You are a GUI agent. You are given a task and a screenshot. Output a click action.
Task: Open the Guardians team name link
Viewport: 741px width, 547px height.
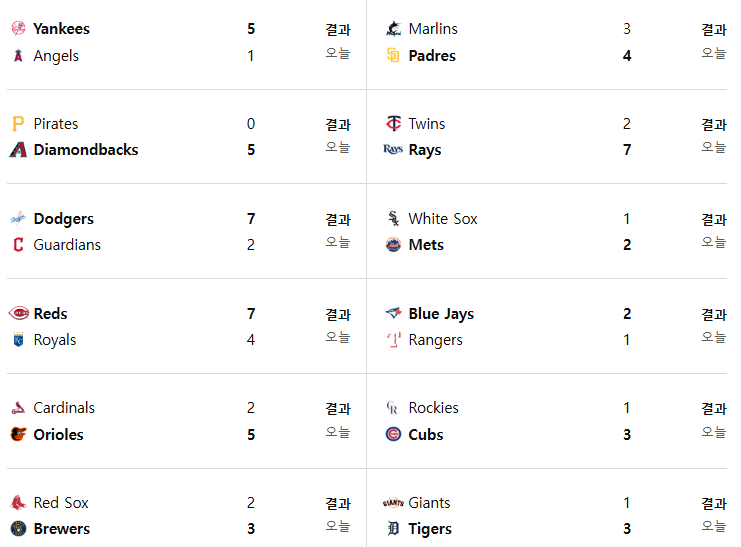[x=67, y=244]
